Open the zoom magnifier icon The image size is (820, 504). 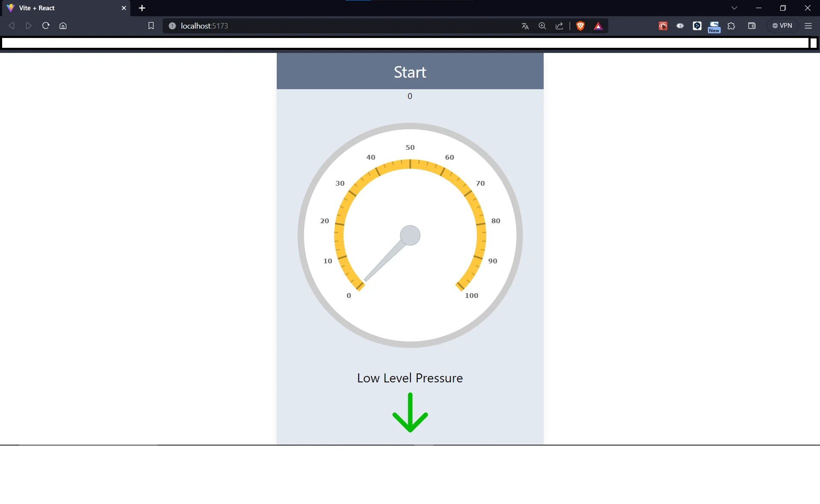pyautogui.click(x=542, y=26)
